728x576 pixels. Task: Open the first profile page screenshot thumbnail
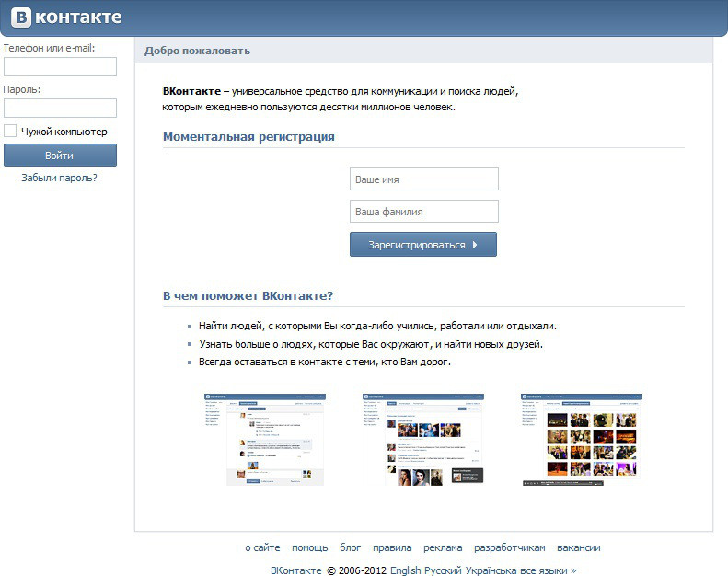pyautogui.click(x=264, y=439)
